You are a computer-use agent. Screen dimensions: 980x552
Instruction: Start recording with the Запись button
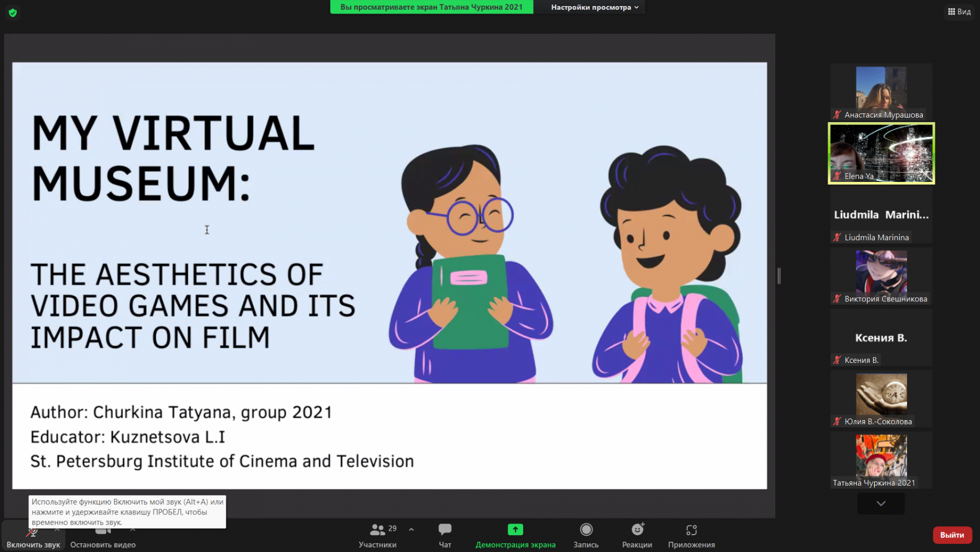pyautogui.click(x=586, y=536)
